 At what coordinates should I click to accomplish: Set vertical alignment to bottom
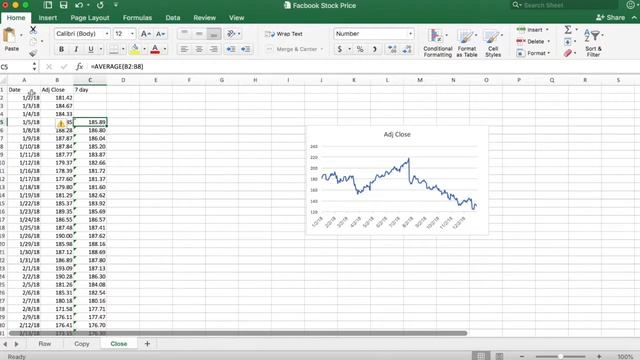point(213,33)
